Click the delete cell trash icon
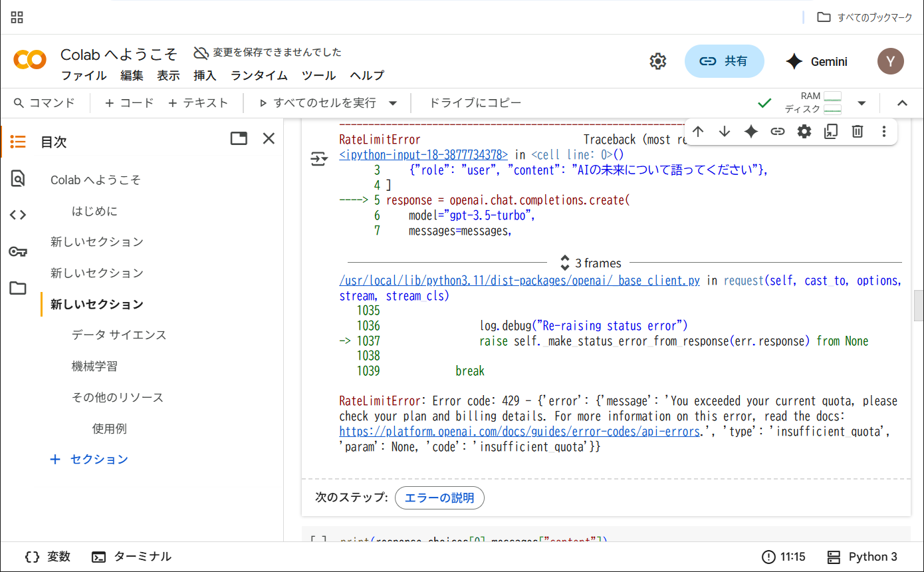Screen dimensions: 924x572 click(x=858, y=132)
